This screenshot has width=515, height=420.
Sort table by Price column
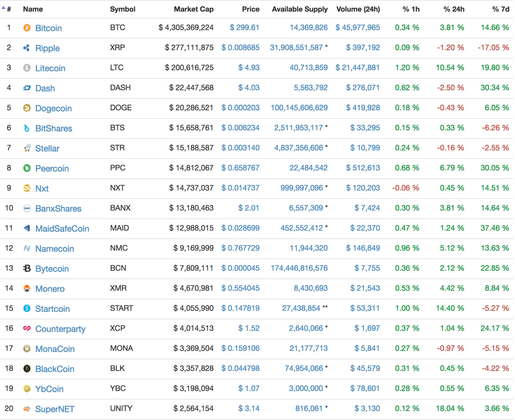point(251,9)
